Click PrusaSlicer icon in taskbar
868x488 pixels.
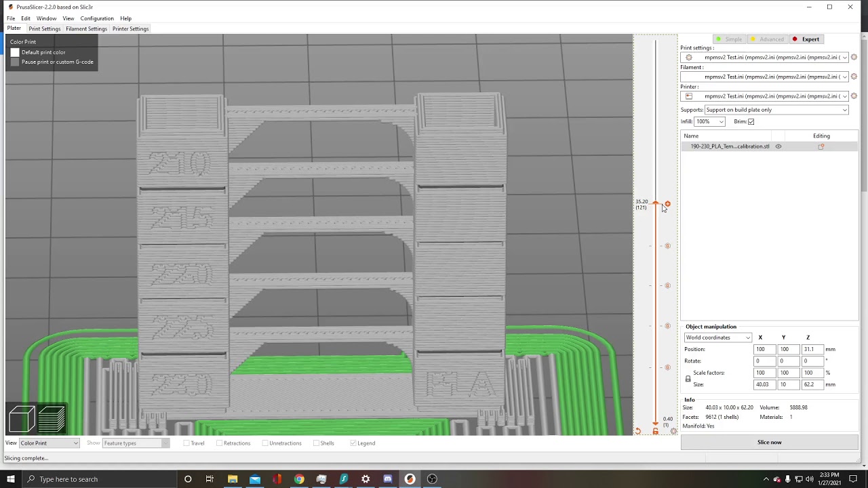pos(410,479)
